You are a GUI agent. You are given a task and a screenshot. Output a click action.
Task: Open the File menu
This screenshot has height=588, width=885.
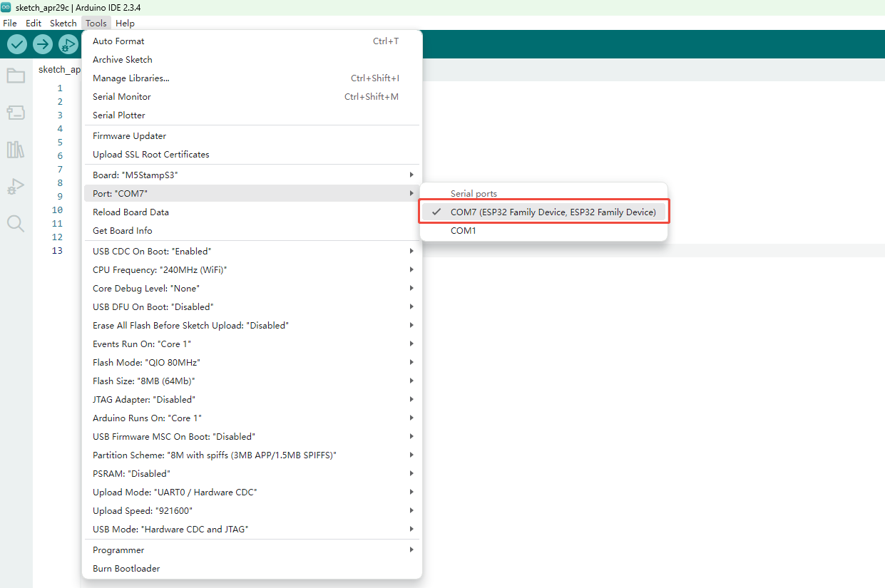(10, 24)
